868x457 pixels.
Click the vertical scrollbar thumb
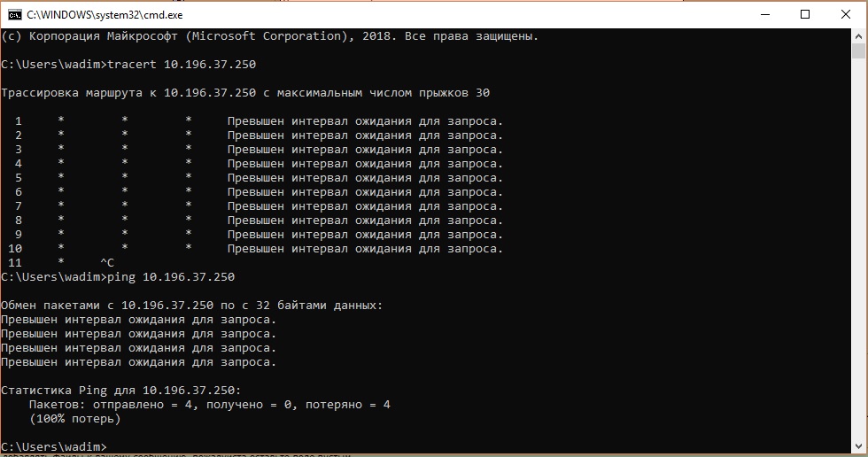(x=858, y=50)
